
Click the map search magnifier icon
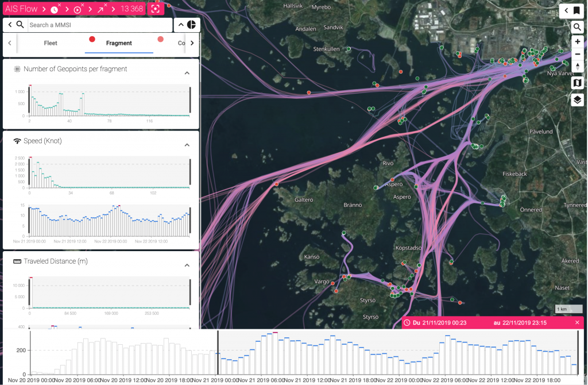(x=577, y=27)
